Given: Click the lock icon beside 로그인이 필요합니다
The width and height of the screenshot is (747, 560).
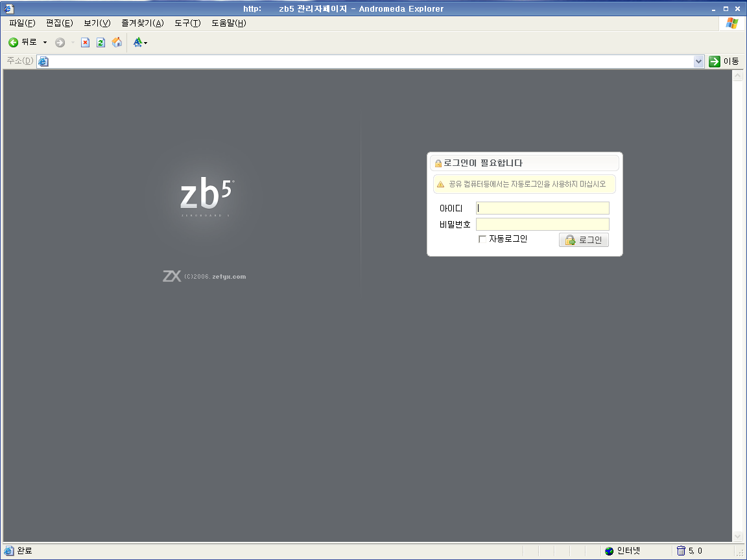Looking at the screenshot, I should point(438,163).
